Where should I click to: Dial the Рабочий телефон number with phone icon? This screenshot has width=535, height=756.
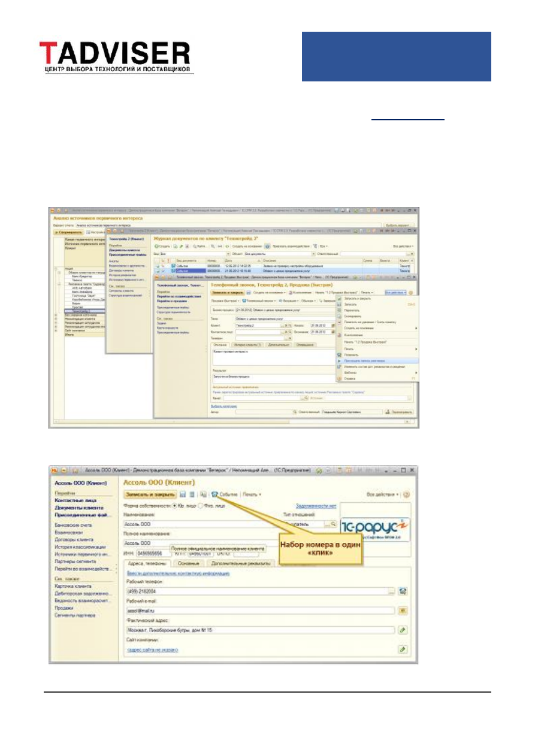click(x=403, y=591)
